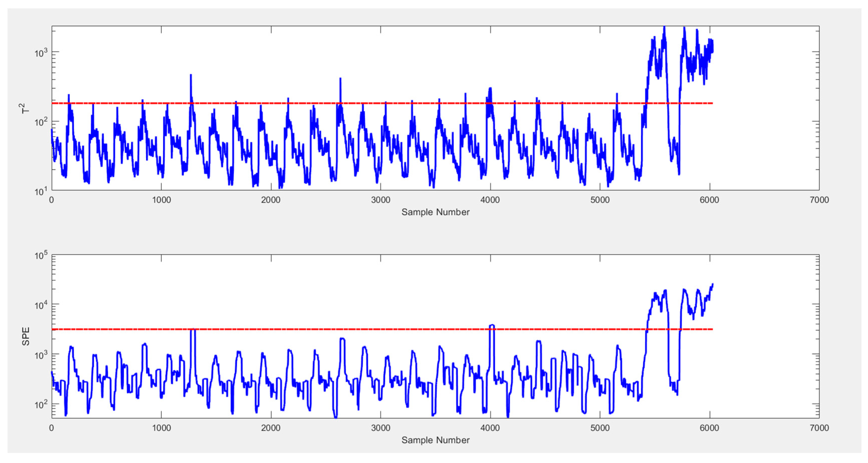Click the 10^3 tick label on T² axis
868x463 pixels.
(41, 53)
